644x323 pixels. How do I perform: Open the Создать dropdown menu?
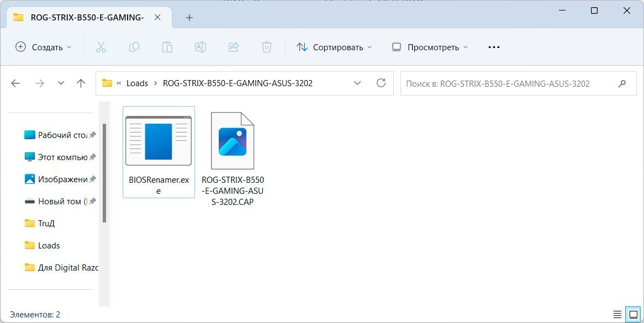[44, 47]
